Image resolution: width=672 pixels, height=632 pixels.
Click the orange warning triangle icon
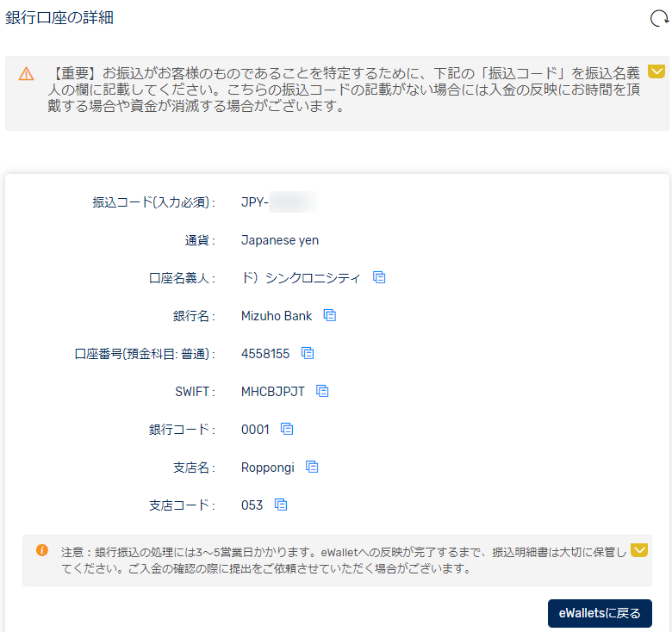[x=27, y=73]
